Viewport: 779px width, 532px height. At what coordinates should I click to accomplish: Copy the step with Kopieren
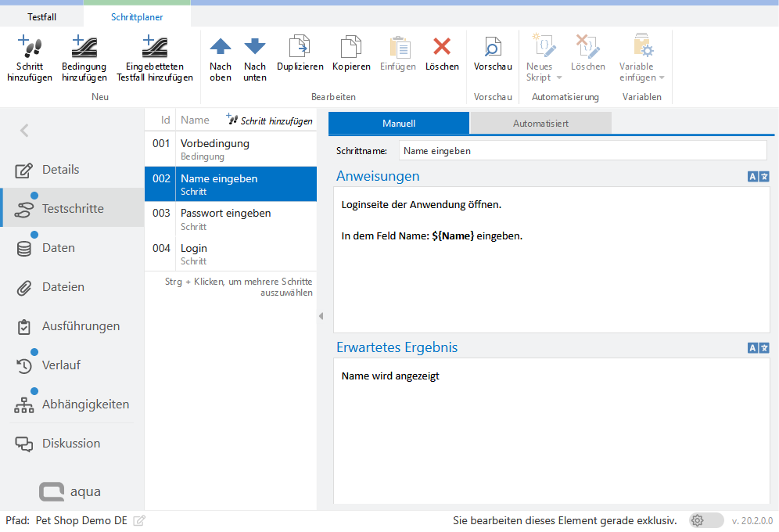point(351,47)
